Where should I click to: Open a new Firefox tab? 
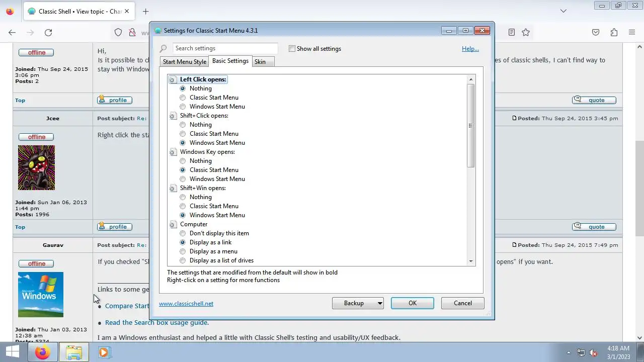click(145, 11)
